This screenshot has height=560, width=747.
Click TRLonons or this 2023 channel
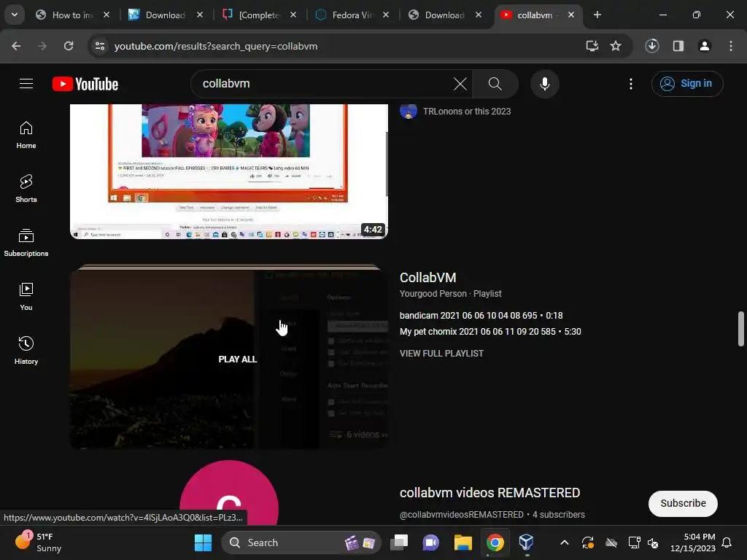pos(466,112)
